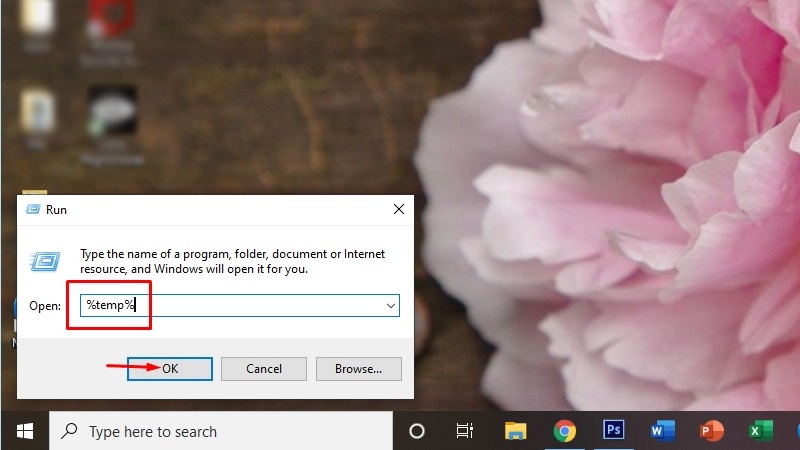Close the Run dialog window
Viewport: 800px width, 450px height.
pyautogui.click(x=399, y=209)
